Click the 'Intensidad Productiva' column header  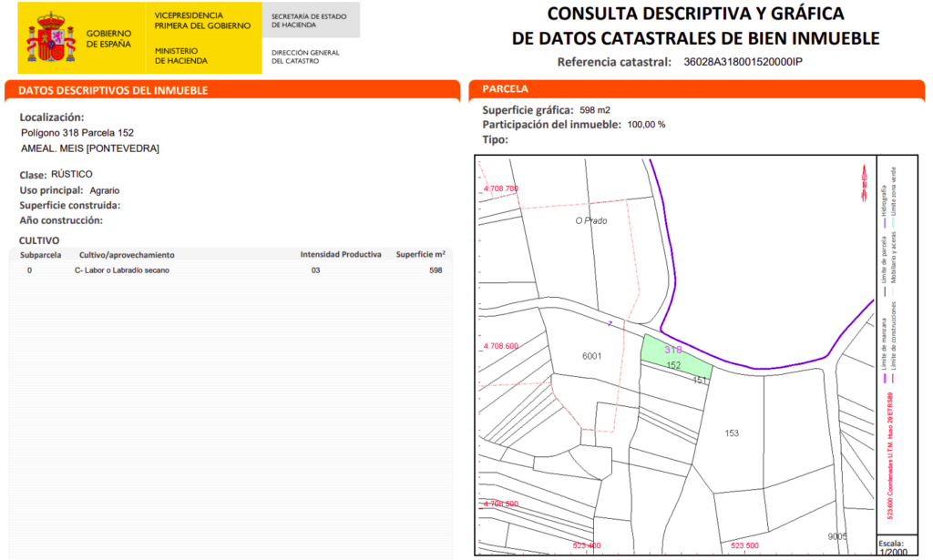pos(341,254)
